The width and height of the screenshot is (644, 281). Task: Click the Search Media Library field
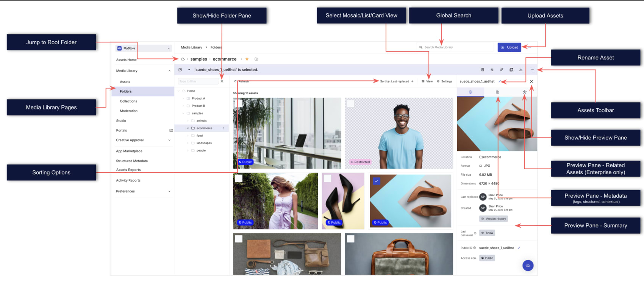point(455,47)
